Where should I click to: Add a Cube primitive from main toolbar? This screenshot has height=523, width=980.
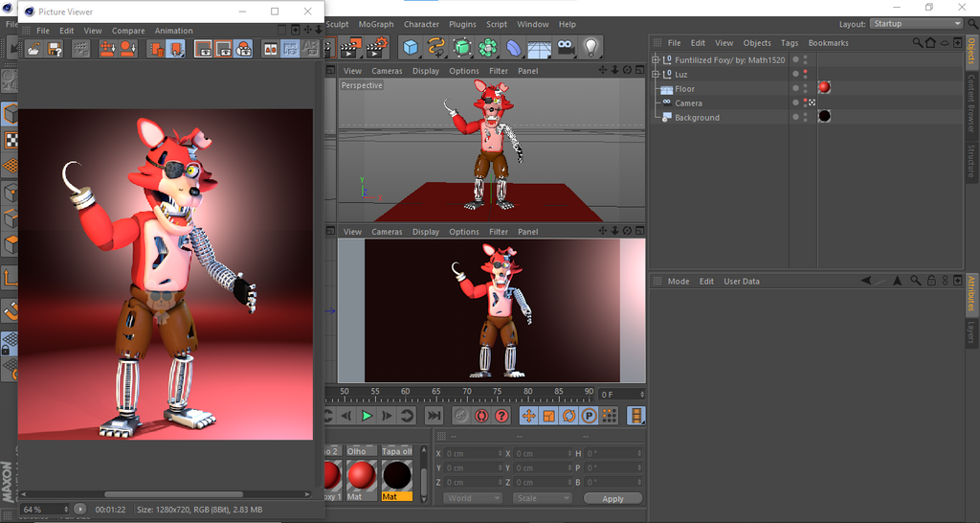(410, 47)
